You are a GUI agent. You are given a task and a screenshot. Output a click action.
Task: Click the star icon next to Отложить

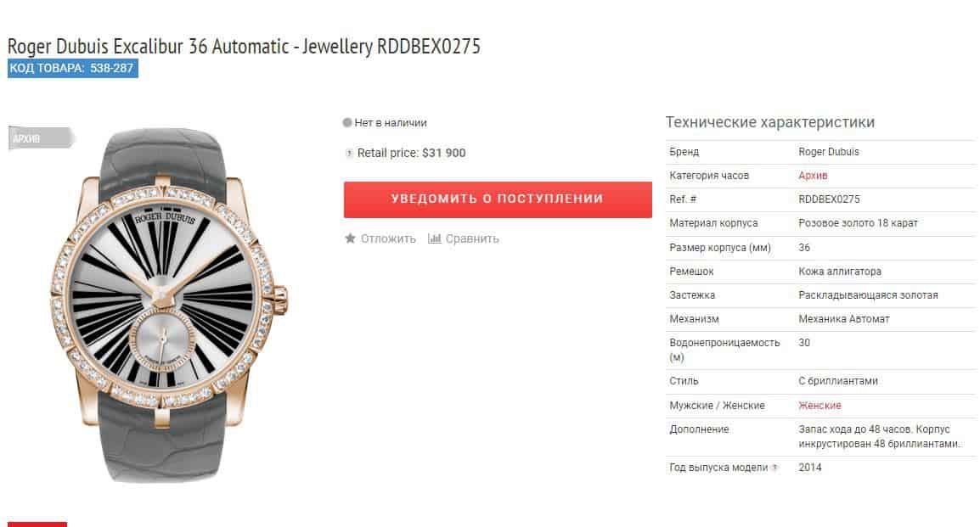coord(350,238)
